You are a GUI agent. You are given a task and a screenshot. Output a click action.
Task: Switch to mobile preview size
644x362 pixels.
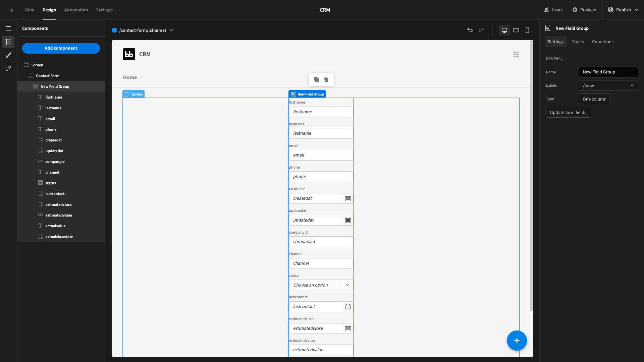(x=527, y=30)
